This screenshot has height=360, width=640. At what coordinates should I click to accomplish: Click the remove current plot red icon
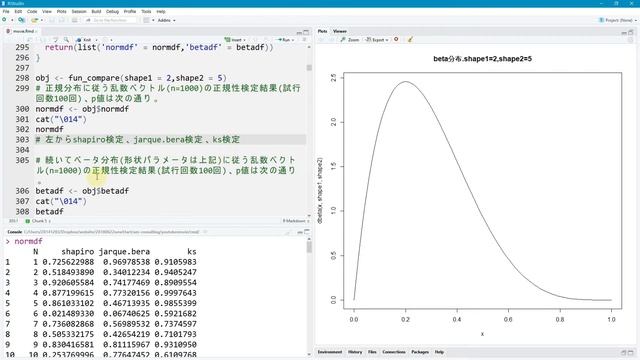click(396, 39)
